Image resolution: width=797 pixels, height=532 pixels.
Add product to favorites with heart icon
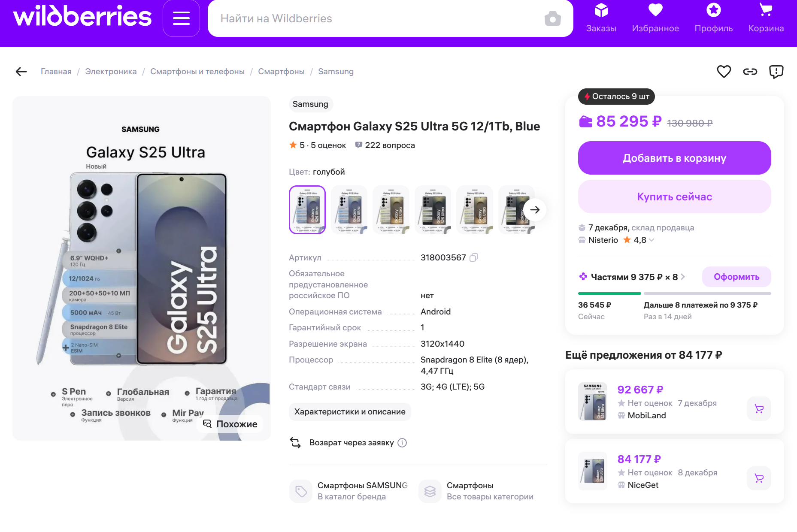(x=724, y=72)
